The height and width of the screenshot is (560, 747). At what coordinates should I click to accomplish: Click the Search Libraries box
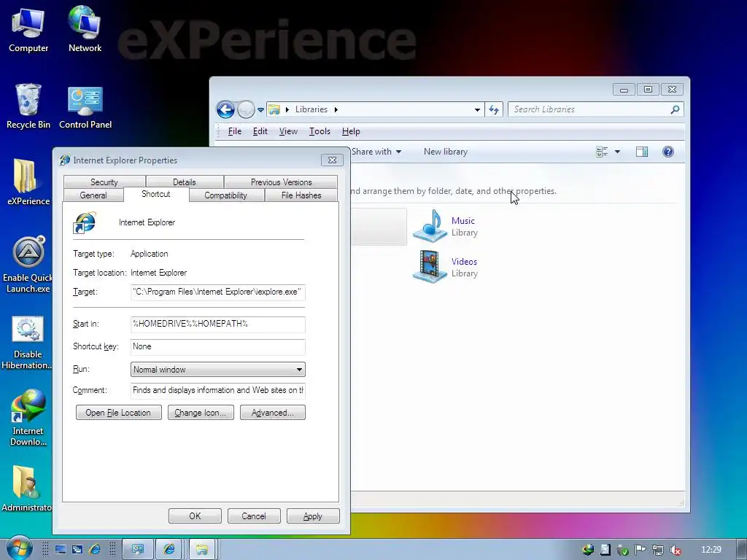tap(589, 109)
